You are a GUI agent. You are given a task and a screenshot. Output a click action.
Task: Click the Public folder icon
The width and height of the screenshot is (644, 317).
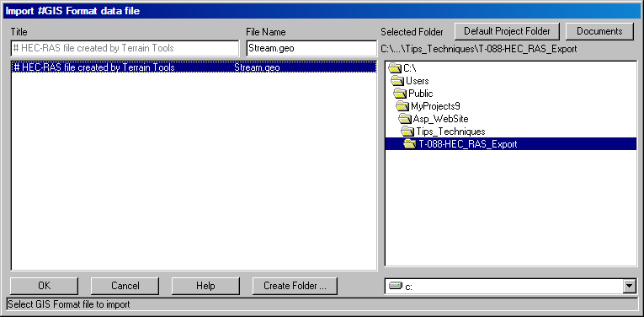point(400,94)
